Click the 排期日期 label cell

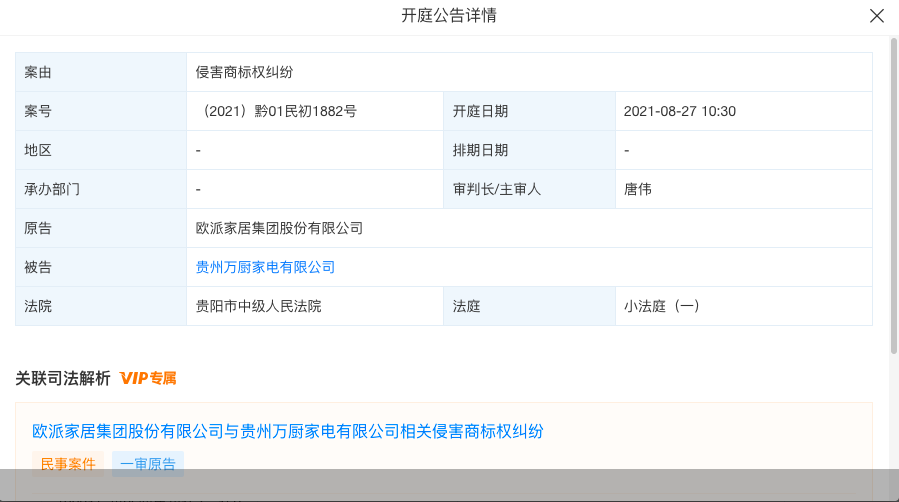(x=529, y=150)
